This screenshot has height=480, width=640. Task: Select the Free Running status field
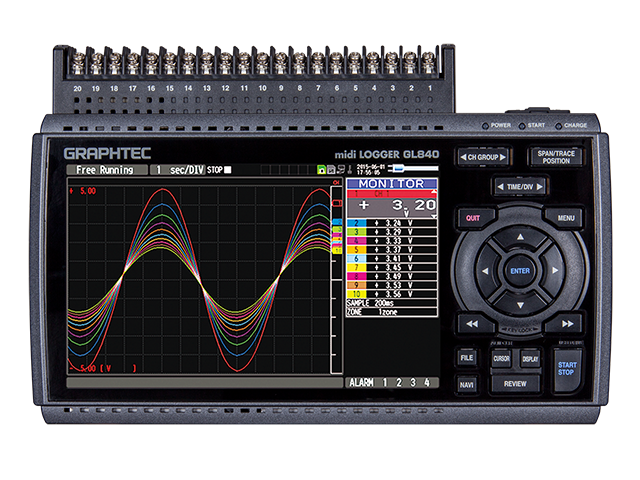[x=107, y=170]
